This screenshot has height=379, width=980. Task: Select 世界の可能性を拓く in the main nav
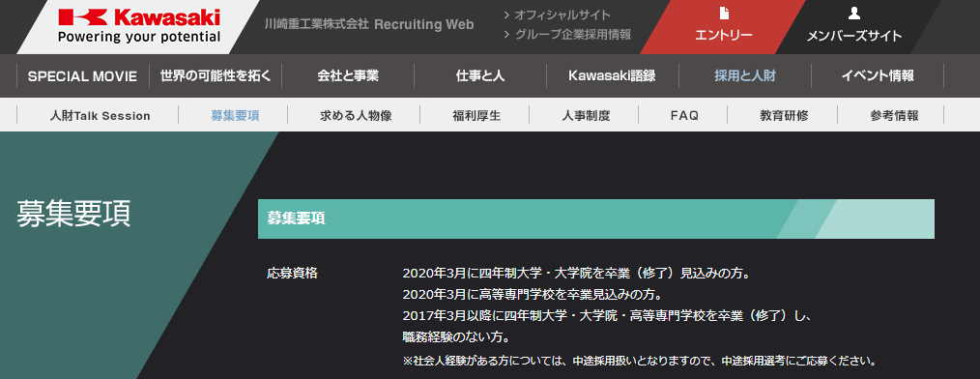216,76
